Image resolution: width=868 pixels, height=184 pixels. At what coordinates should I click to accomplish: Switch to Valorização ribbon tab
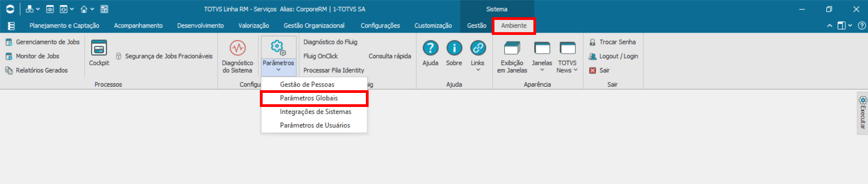coord(254,26)
